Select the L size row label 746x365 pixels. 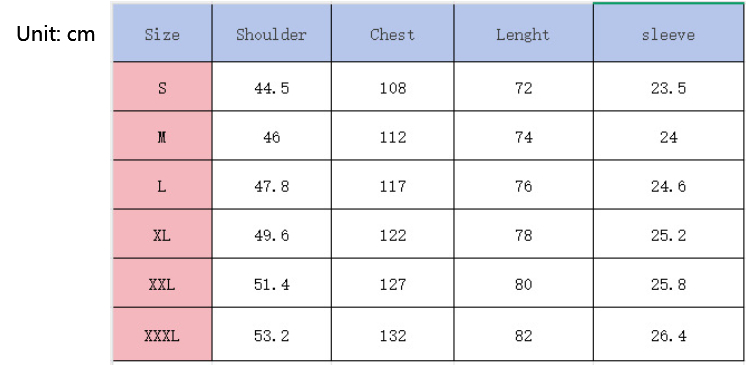click(162, 185)
